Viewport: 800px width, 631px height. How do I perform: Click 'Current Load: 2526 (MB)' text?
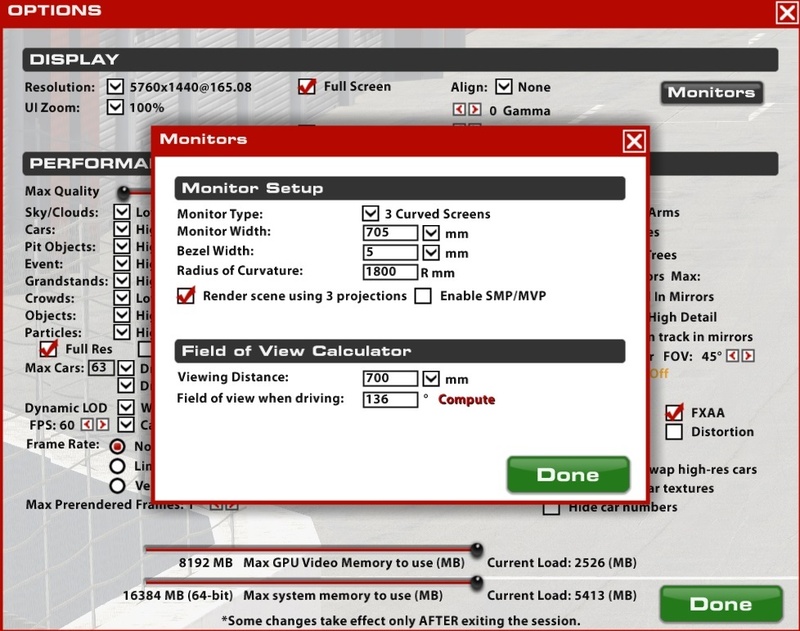pos(562,563)
